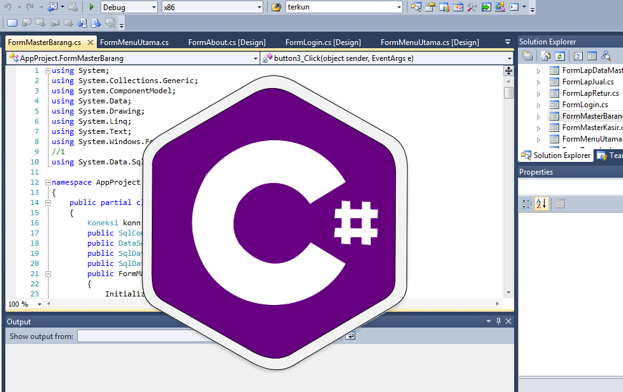Click View Class Diagram icon in Solution Explorer
The image size is (623, 392).
[606, 56]
